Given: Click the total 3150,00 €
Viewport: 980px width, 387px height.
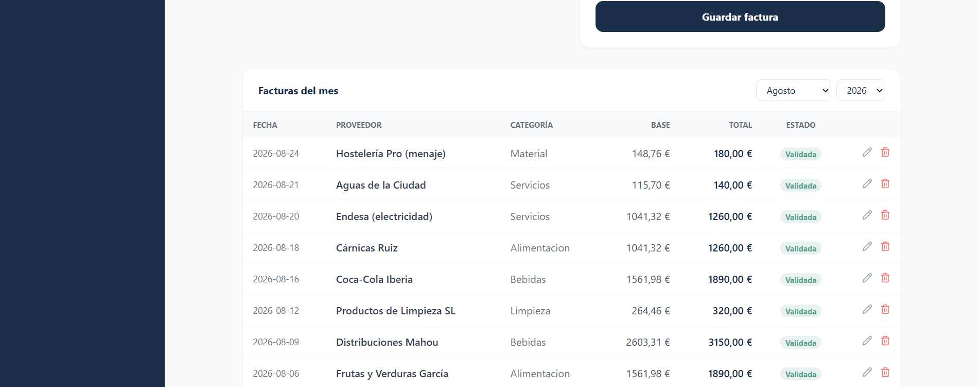Looking at the screenshot, I should (x=730, y=342).
